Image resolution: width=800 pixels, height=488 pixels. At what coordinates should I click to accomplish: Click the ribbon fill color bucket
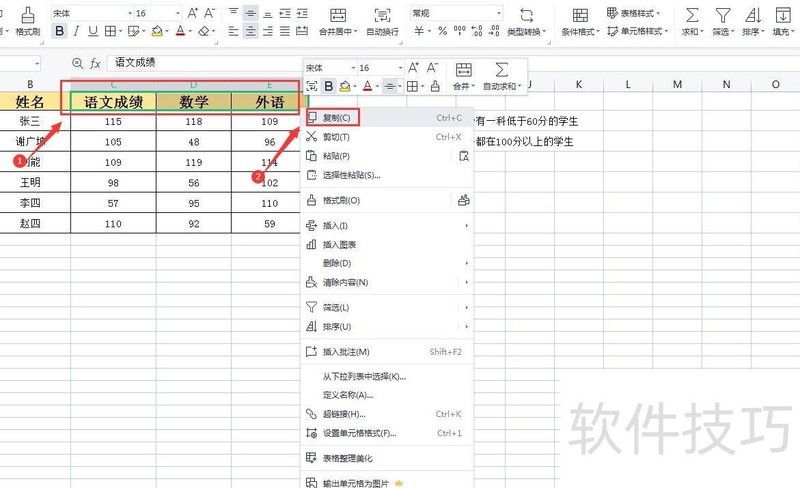pyautogui.click(x=157, y=32)
